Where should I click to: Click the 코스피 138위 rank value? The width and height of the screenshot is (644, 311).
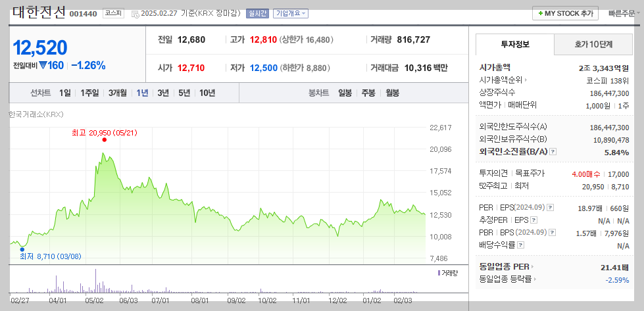[x=608, y=80]
